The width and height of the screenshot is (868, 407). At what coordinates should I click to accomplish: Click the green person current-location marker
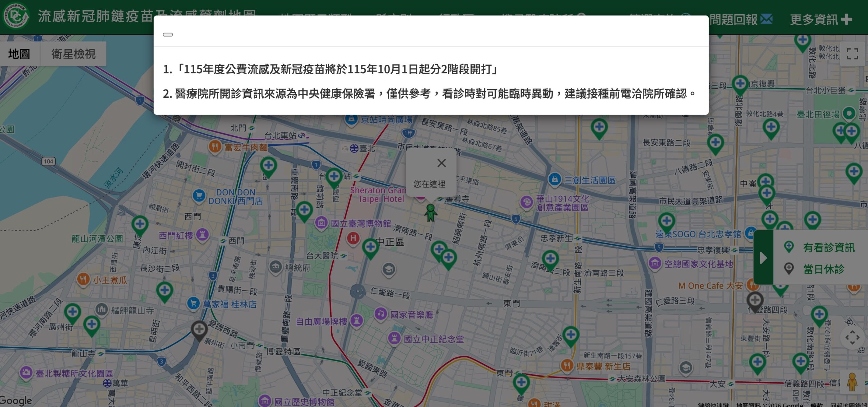pos(431,213)
